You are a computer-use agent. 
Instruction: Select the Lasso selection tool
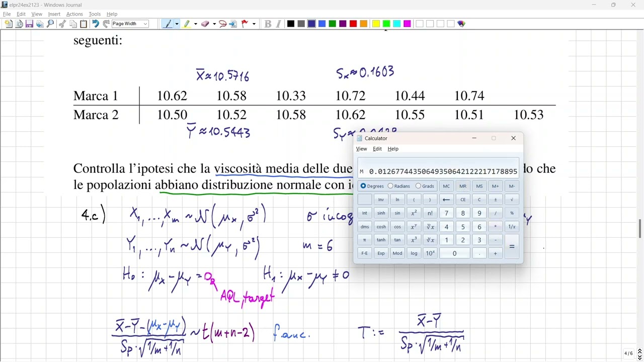222,24
